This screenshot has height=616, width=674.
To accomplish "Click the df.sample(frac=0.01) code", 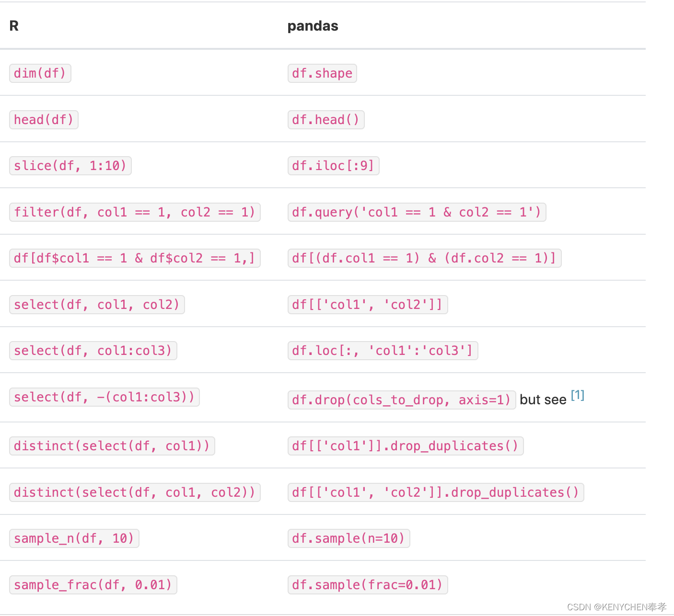I will coord(368,585).
